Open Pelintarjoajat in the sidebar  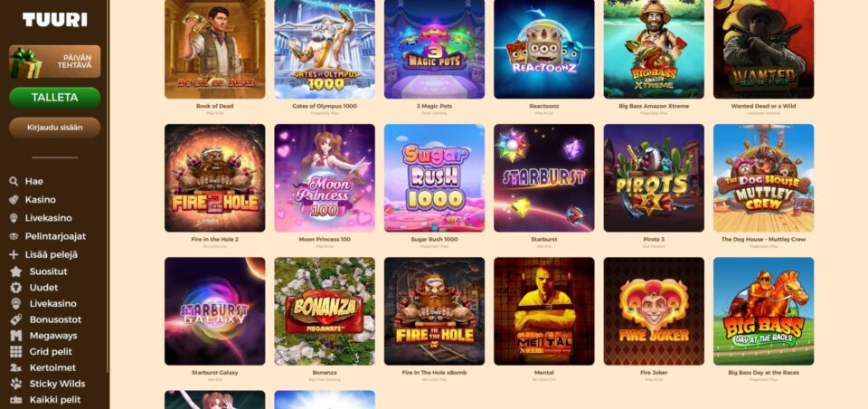48,236
